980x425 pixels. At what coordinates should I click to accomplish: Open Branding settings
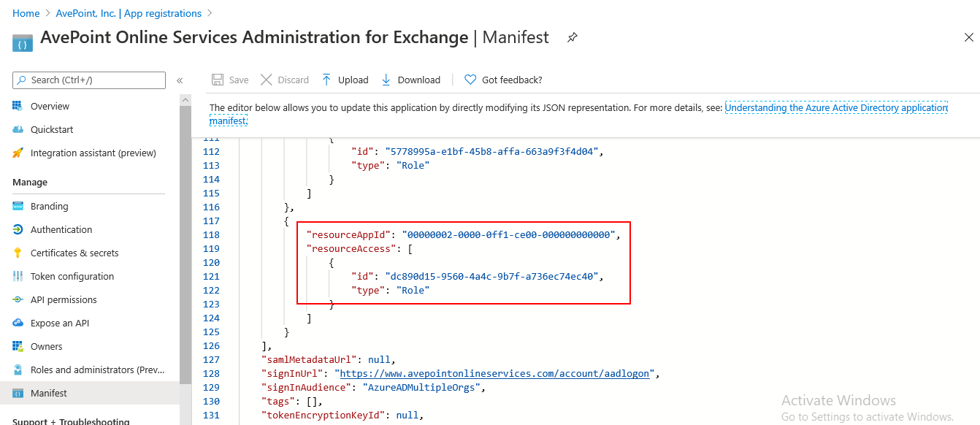(50, 206)
